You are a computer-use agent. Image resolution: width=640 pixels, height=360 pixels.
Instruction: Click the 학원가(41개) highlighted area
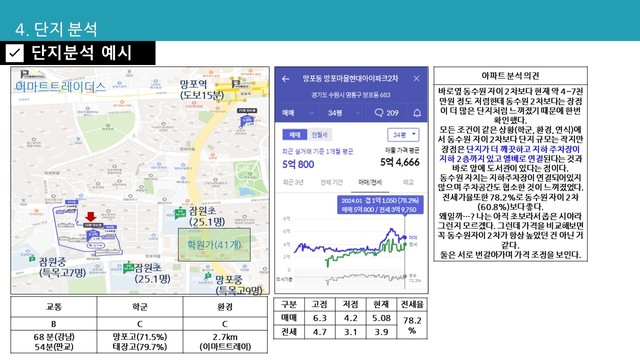[214, 245]
